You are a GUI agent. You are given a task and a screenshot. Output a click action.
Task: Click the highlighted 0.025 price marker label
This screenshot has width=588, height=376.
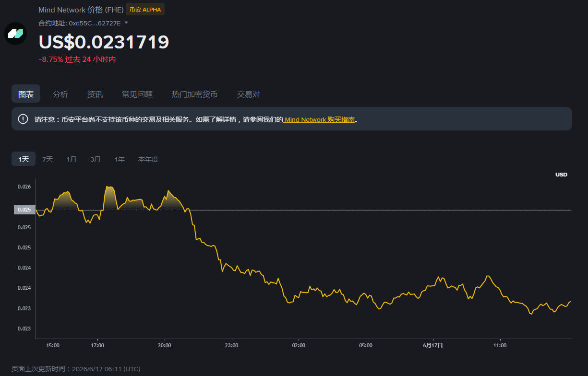click(x=24, y=210)
